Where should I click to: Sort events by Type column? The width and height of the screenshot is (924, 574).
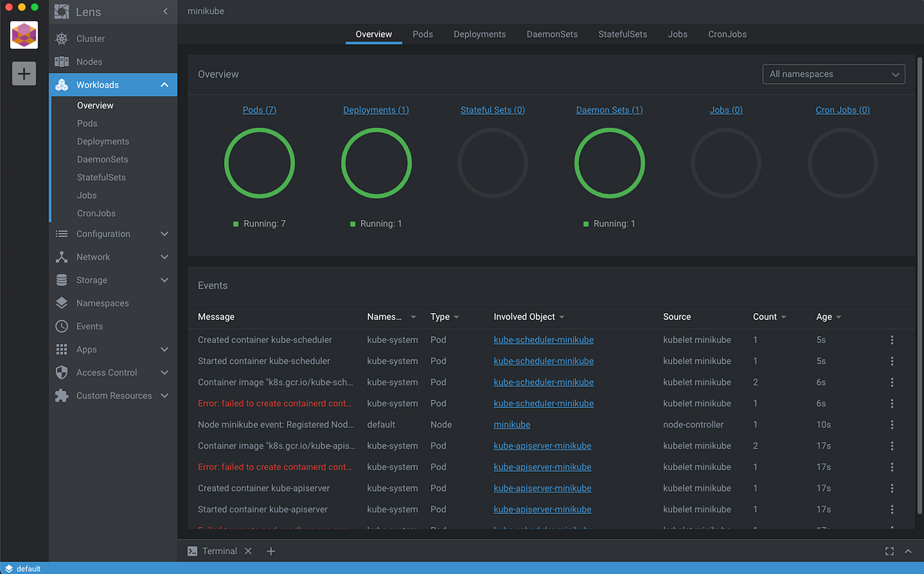(444, 317)
